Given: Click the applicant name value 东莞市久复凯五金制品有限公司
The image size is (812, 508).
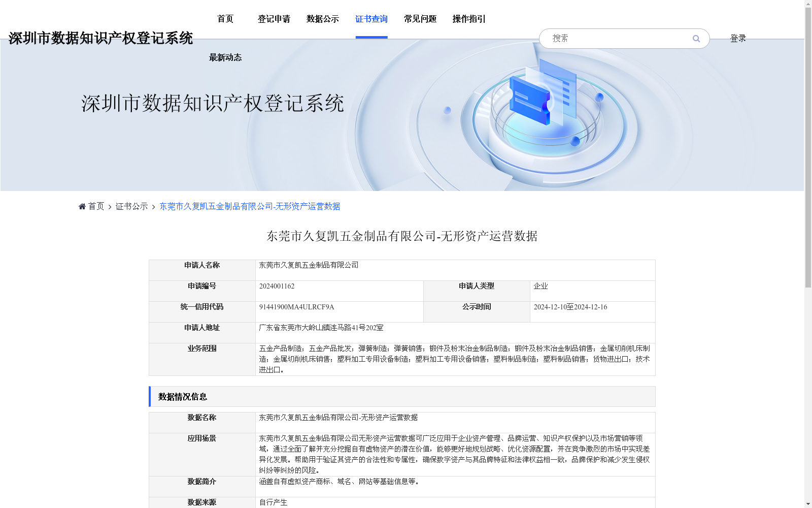Looking at the screenshot, I should (309, 265).
